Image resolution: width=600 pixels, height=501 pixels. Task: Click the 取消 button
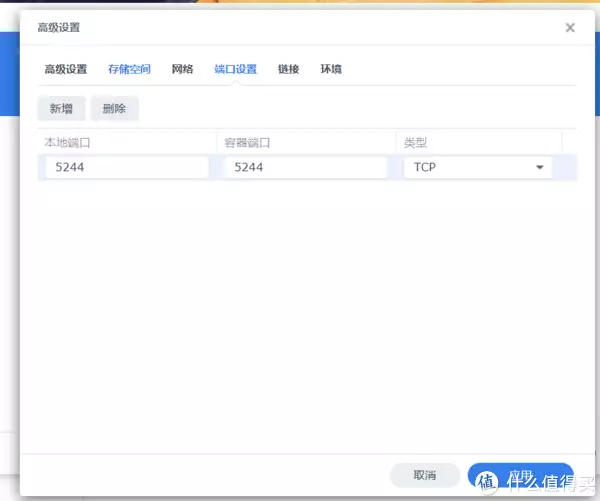click(425, 475)
